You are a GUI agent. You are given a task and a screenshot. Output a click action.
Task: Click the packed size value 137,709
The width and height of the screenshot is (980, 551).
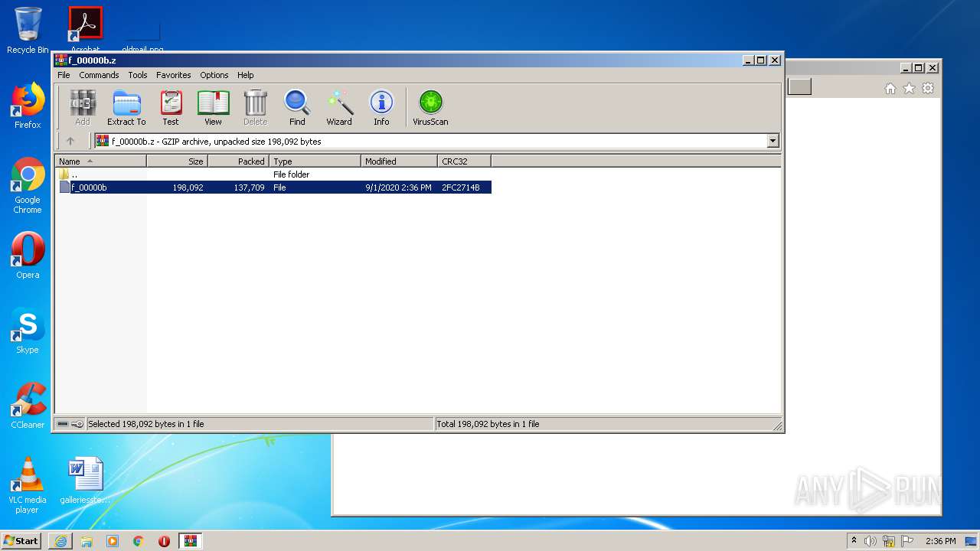pyautogui.click(x=250, y=187)
